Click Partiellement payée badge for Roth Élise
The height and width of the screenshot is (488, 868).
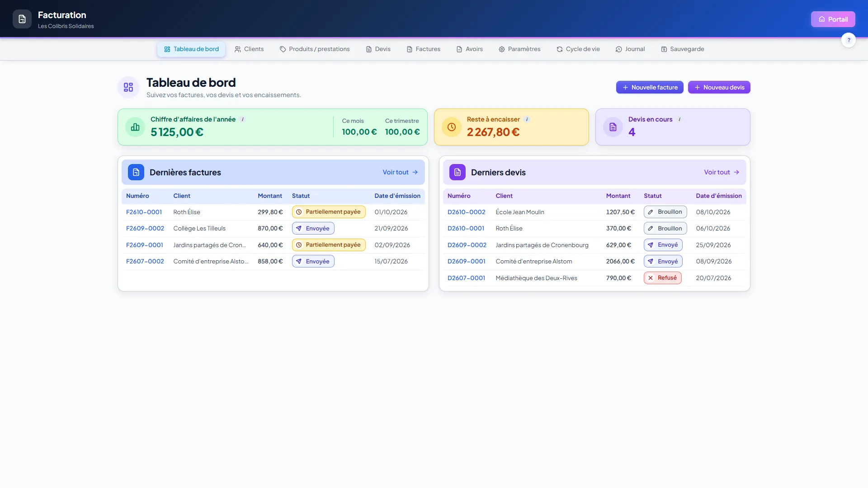[x=329, y=212]
